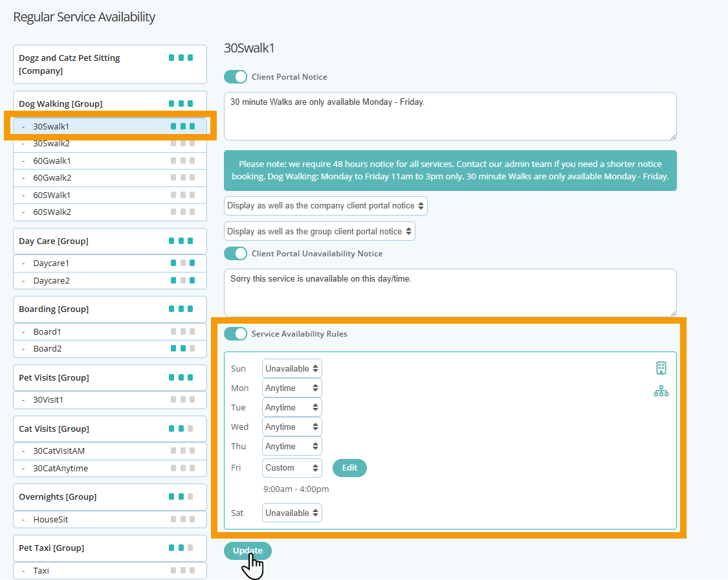Open the company client portal notice display dropdown
The image size is (728, 580).
325,205
